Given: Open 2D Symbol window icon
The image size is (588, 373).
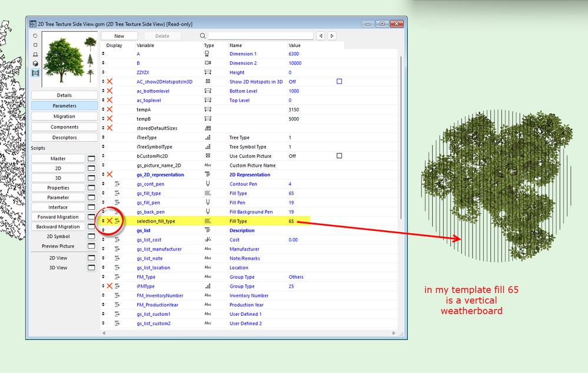Looking at the screenshot, I should click(x=91, y=236).
